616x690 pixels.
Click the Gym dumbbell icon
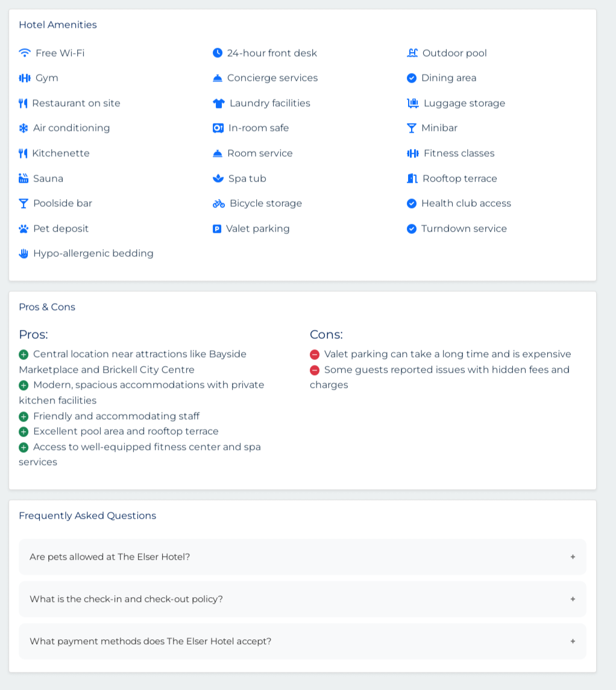25,78
